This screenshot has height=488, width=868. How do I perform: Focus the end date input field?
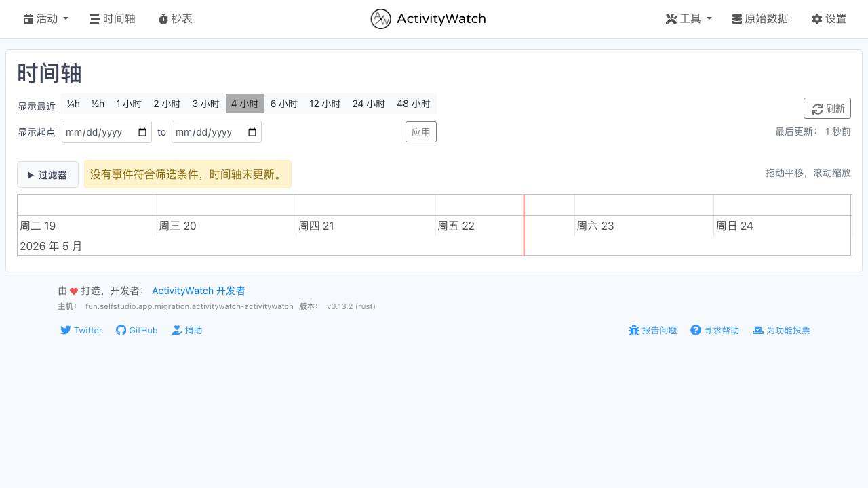(216, 132)
